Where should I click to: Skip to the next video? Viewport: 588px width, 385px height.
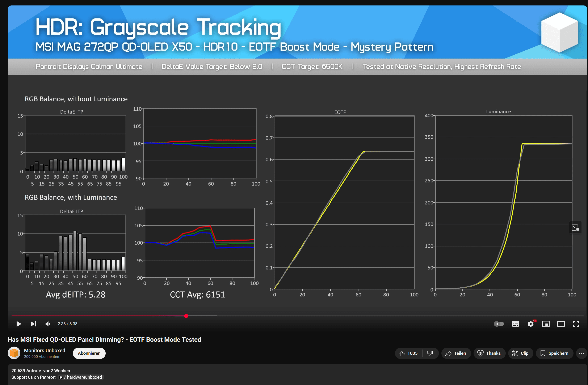pos(34,324)
